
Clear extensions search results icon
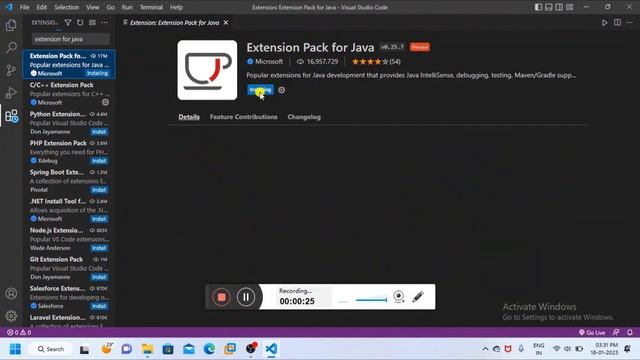point(92,22)
